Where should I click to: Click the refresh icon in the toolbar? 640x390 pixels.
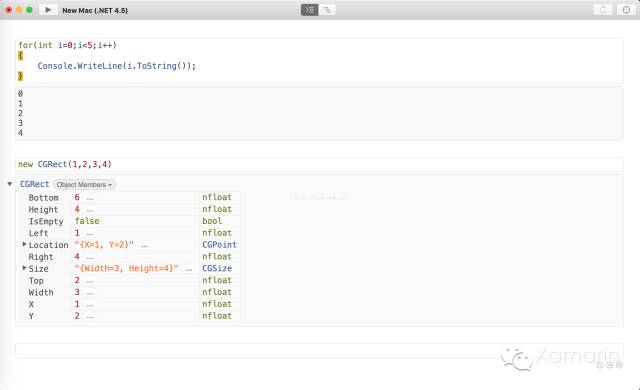point(603,10)
